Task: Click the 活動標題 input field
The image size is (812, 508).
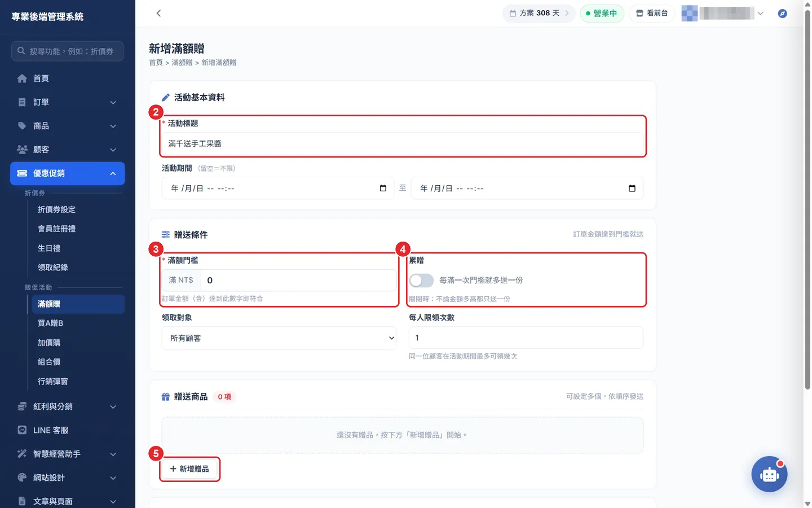Action: pos(403,143)
